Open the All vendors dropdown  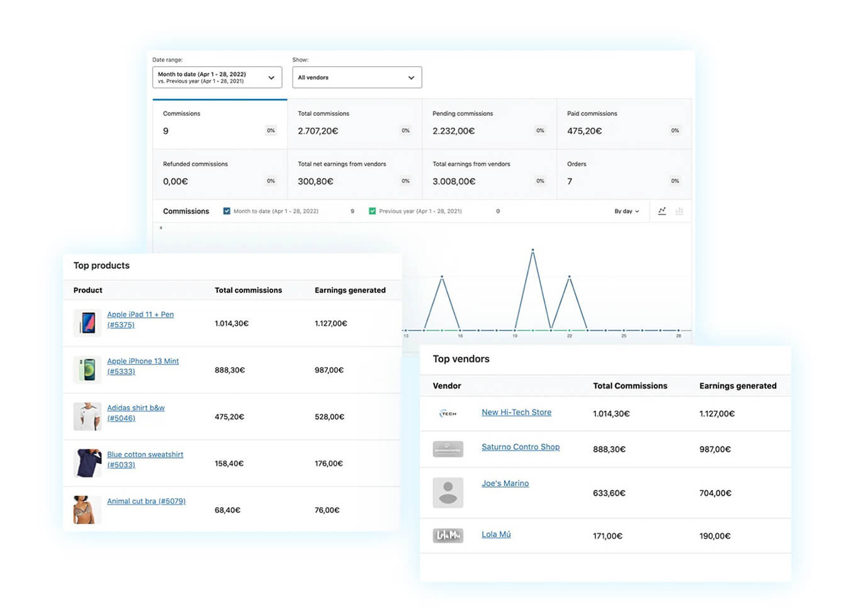(x=357, y=77)
